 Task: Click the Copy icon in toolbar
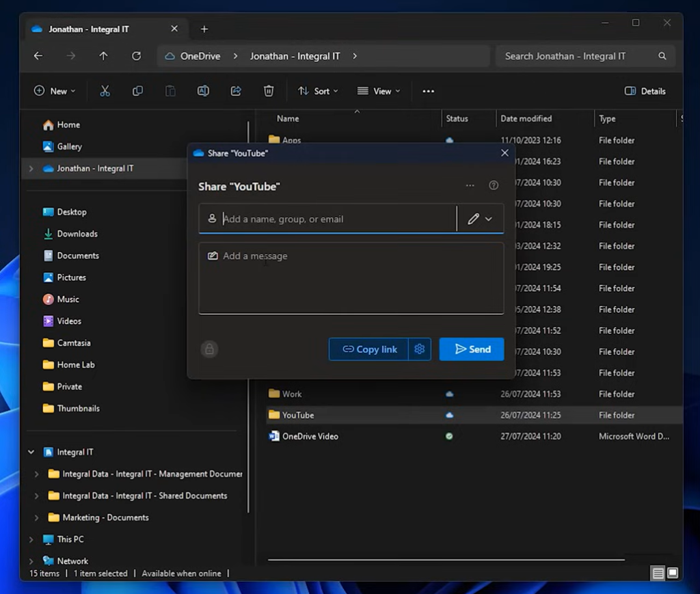[137, 91]
